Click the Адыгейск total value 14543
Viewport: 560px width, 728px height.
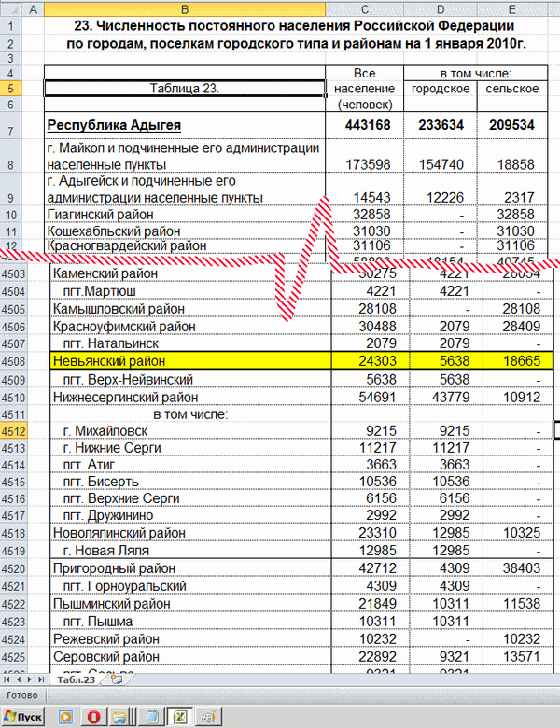[x=365, y=189]
